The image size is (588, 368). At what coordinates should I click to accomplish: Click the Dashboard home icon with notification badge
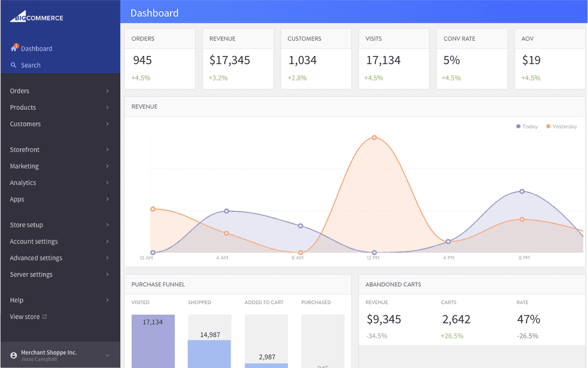point(14,48)
